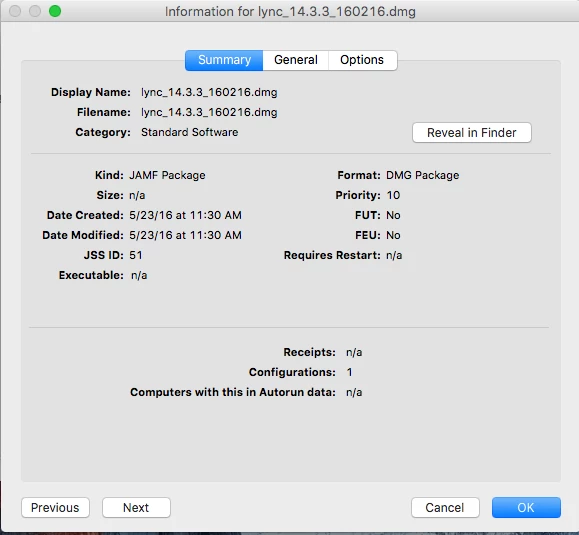Click the Date Created value
The height and width of the screenshot is (535, 579).
pos(185,215)
